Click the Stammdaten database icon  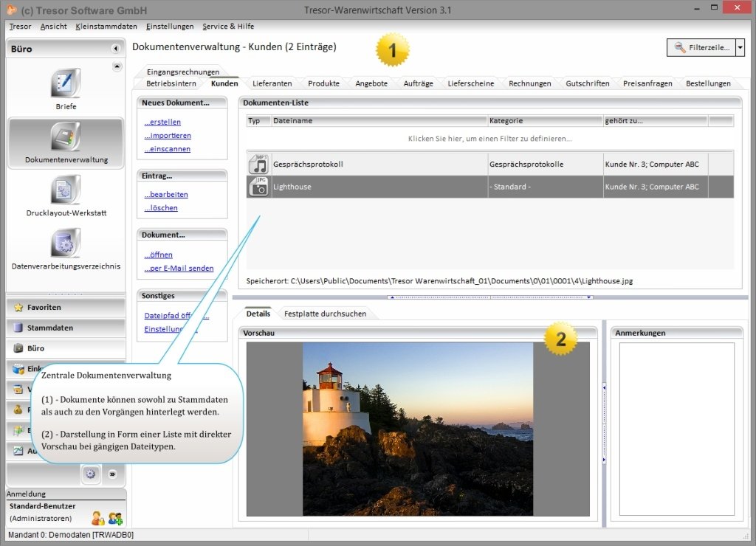18,328
